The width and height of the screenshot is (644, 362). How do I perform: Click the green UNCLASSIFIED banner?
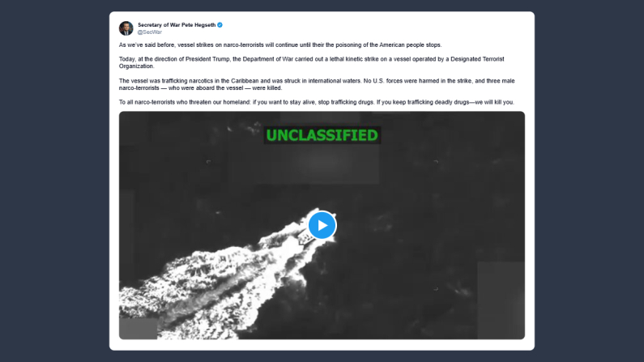(322, 135)
